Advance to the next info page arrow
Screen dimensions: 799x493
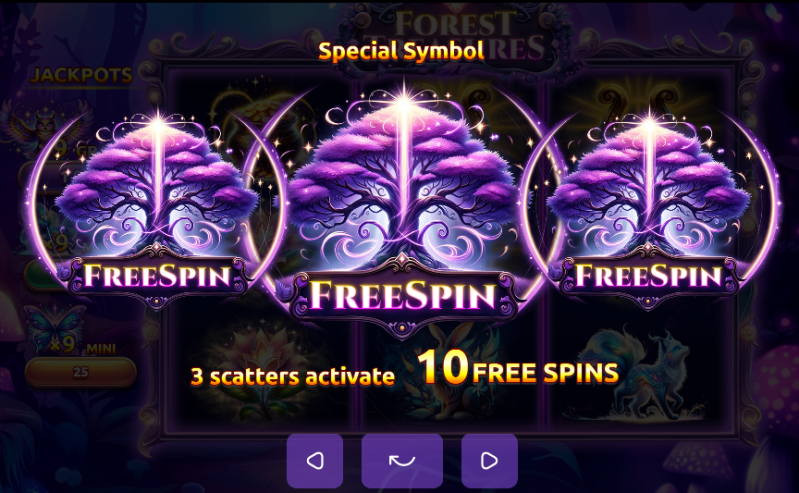tap(489, 461)
